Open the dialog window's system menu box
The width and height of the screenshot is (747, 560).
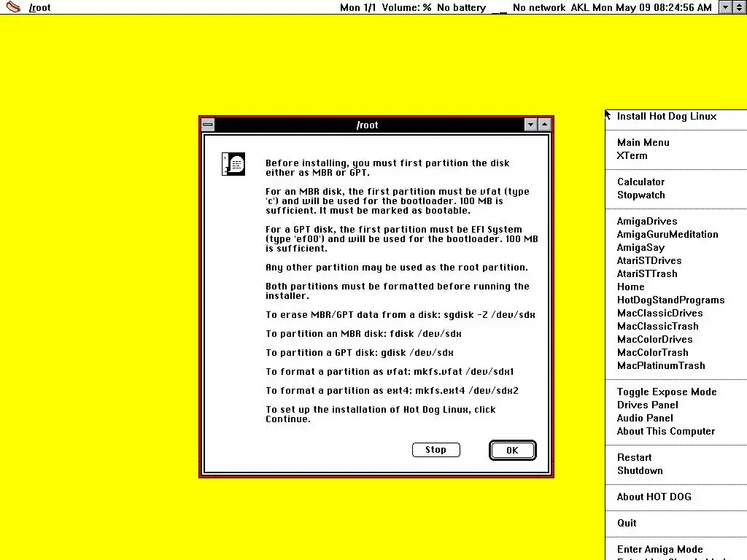(x=208, y=125)
